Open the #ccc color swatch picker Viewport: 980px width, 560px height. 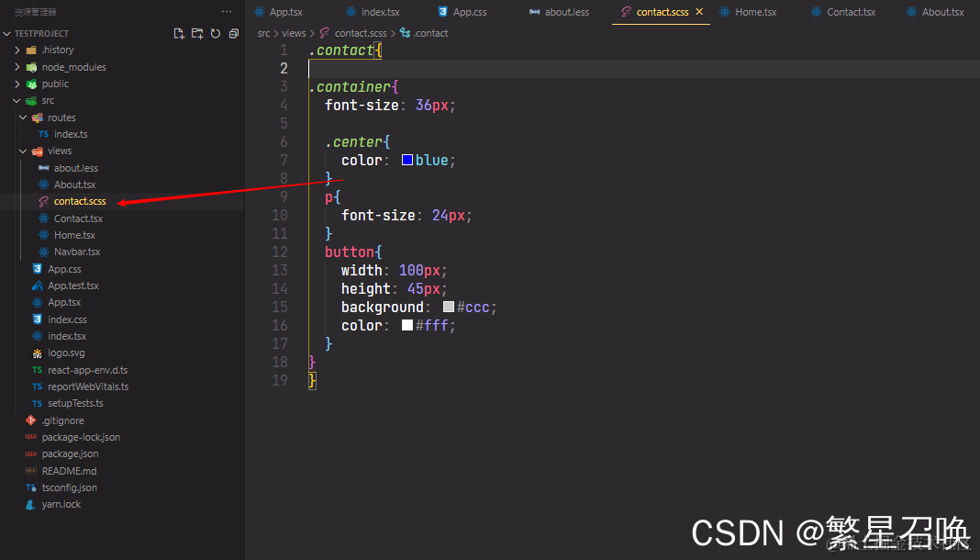click(x=448, y=307)
